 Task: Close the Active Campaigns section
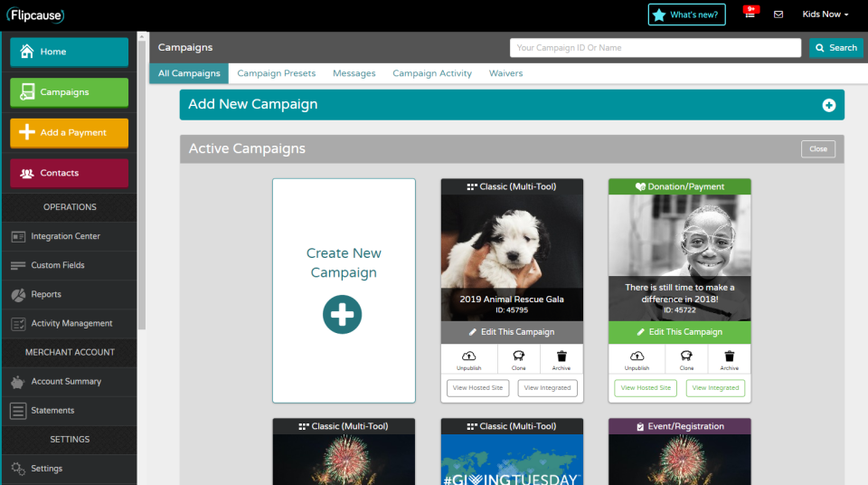click(817, 149)
